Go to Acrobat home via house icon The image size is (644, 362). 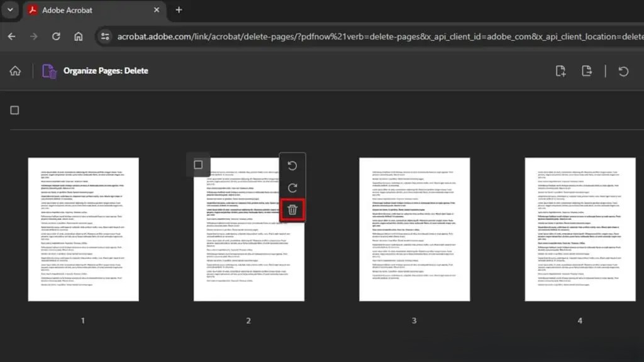coord(15,71)
